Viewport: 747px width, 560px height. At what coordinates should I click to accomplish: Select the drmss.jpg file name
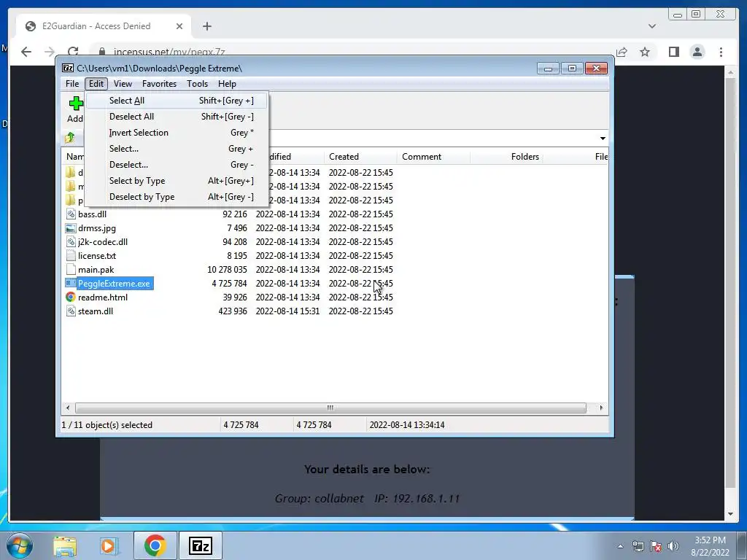click(97, 228)
